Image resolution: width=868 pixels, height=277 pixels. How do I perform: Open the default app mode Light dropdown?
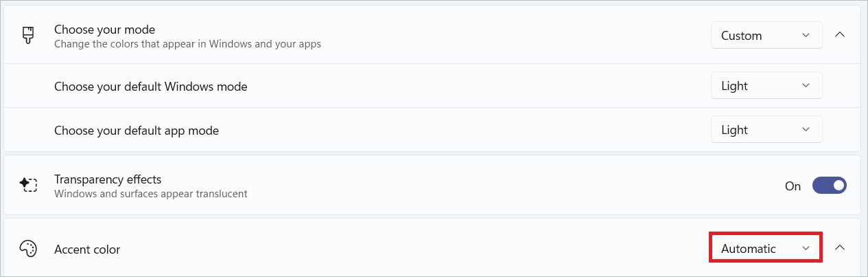tap(766, 130)
